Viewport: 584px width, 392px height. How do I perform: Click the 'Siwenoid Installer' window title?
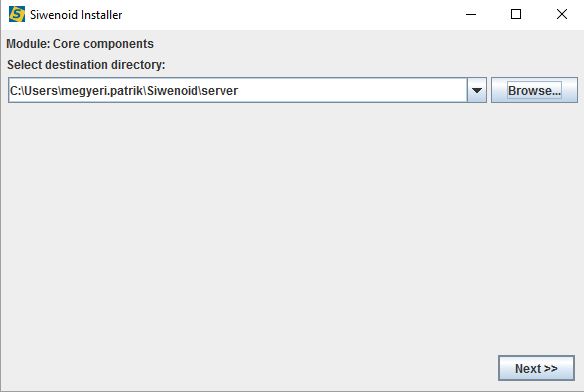pos(76,15)
